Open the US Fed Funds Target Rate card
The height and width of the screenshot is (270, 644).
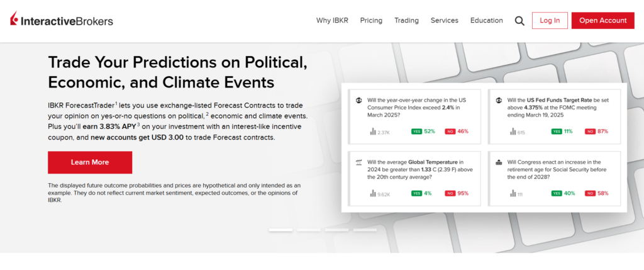(x=555, y=116)
